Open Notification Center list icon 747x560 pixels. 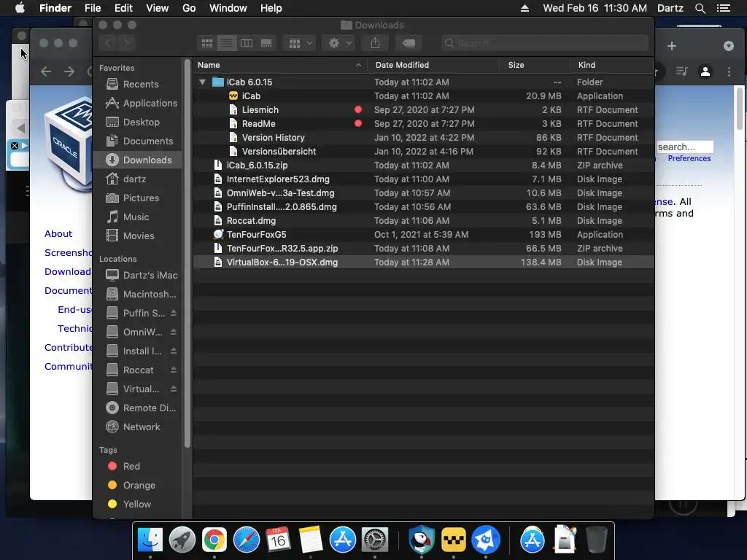pyautogui.click(x=723, y=8)
